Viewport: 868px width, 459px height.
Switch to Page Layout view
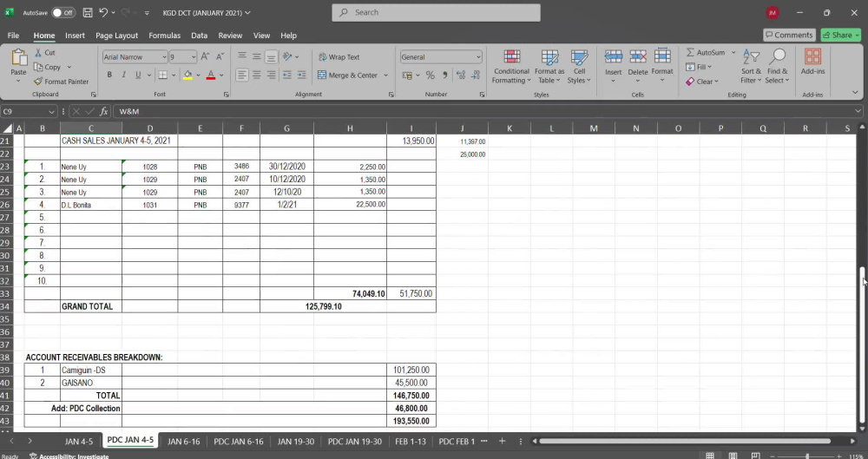pyautogui.click(x=733, y=456)
